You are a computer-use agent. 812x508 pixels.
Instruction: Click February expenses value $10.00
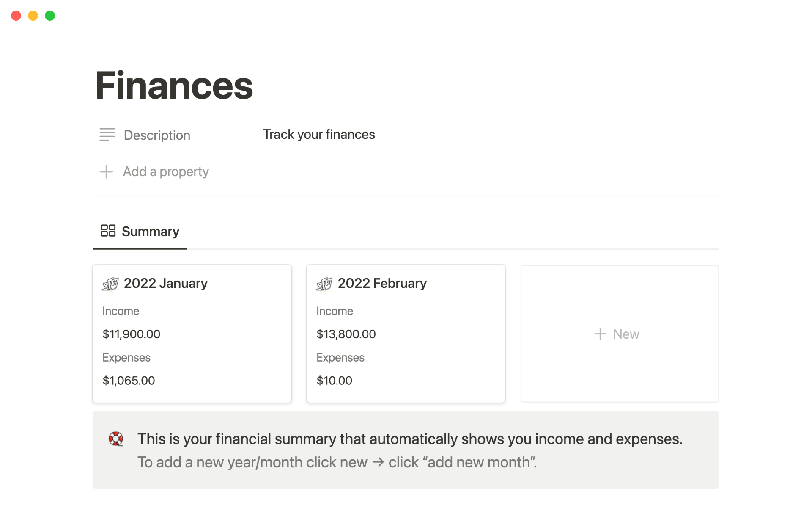click(x=334, y=381)
